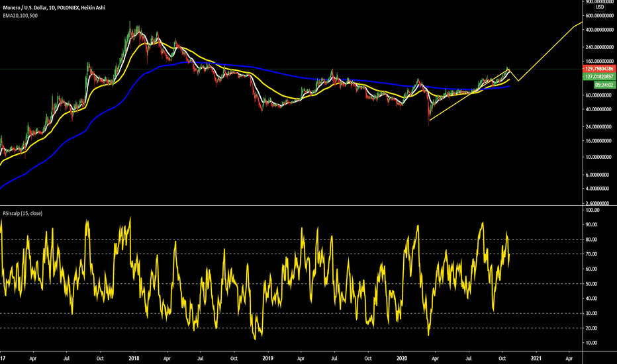Click the Apr label right after 2018
This screenshot has height=364, width=617.
[167, 359]
